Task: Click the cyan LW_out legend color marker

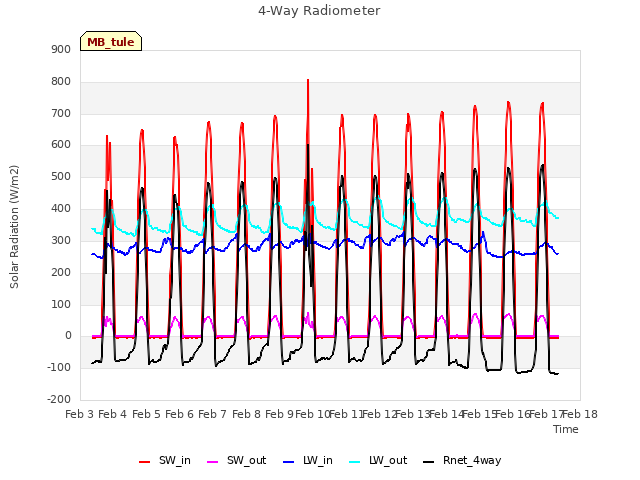Action: (x=355, y=462)
